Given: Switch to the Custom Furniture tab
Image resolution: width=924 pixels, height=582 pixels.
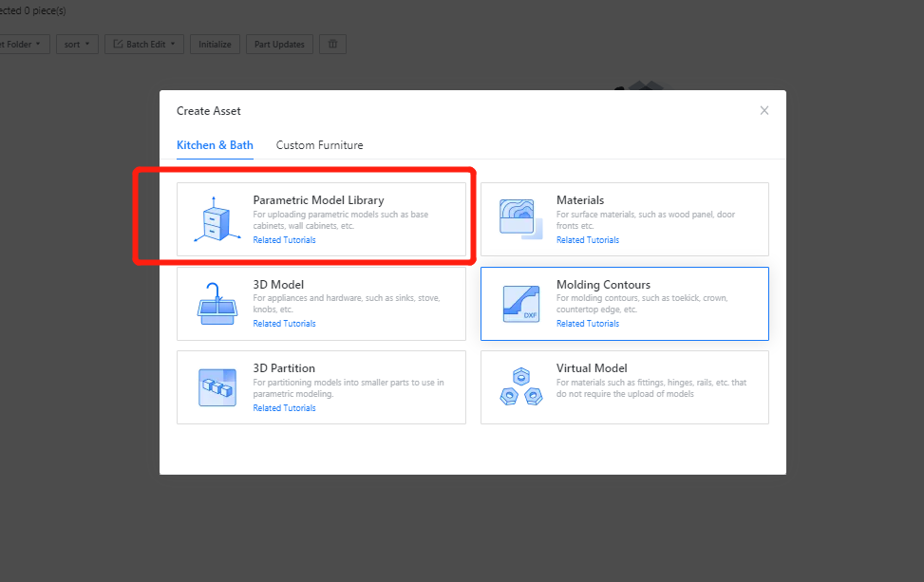Looking at the screenshot, I should coord(319,145).
